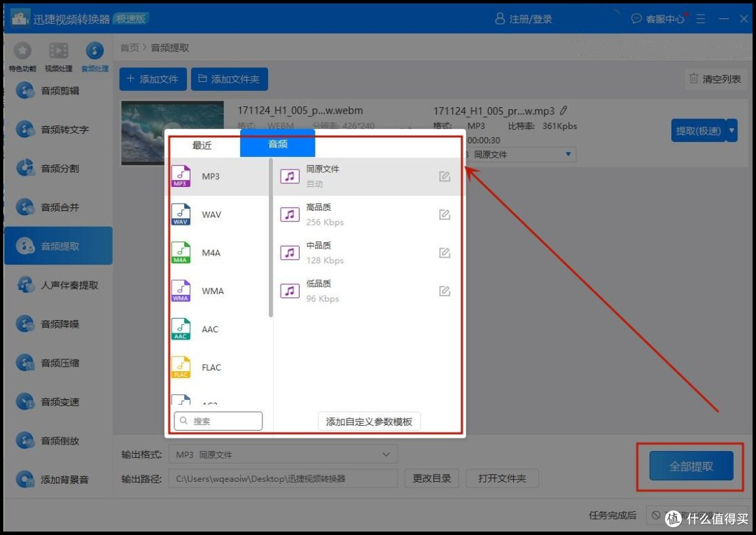756x535 pixels.
Task: Edit the 高品质 256 Kbps preset
Action: click(444, 215)
